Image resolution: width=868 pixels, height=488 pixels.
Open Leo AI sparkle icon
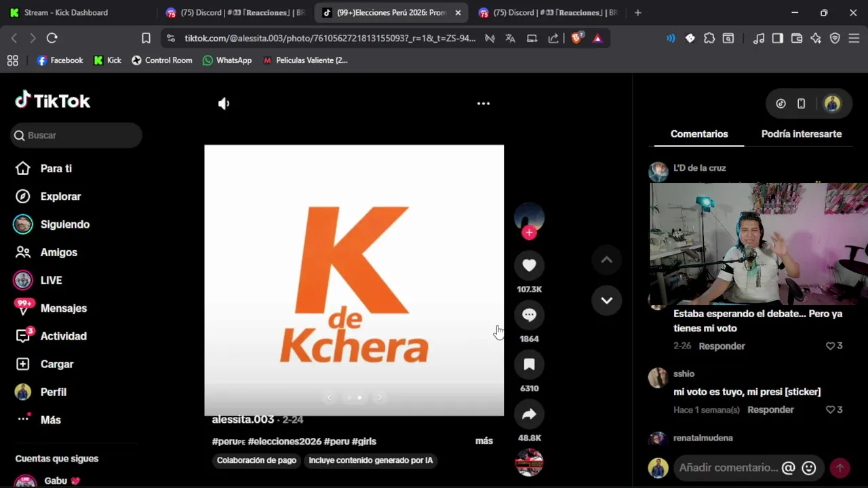816,39
